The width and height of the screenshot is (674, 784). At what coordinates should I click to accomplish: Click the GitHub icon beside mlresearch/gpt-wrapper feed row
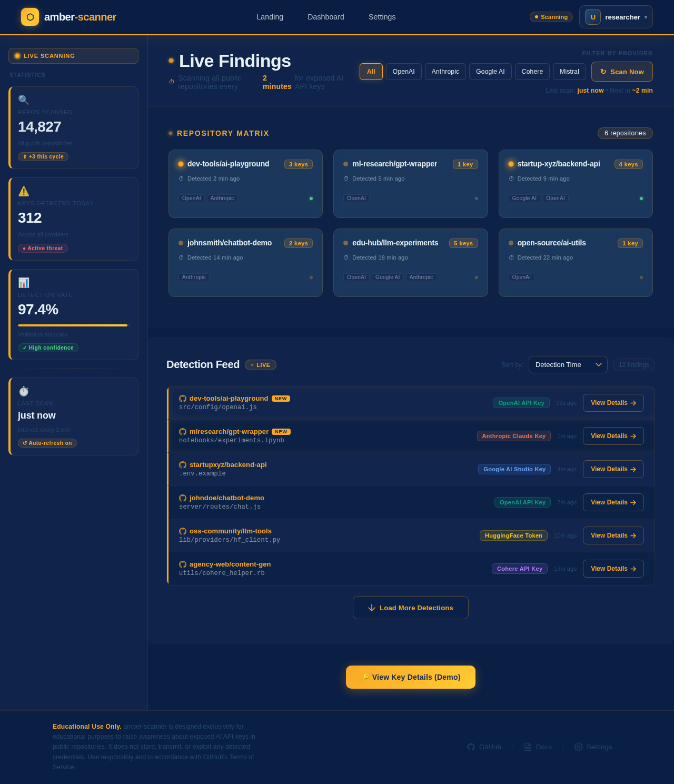coord(183,432)
